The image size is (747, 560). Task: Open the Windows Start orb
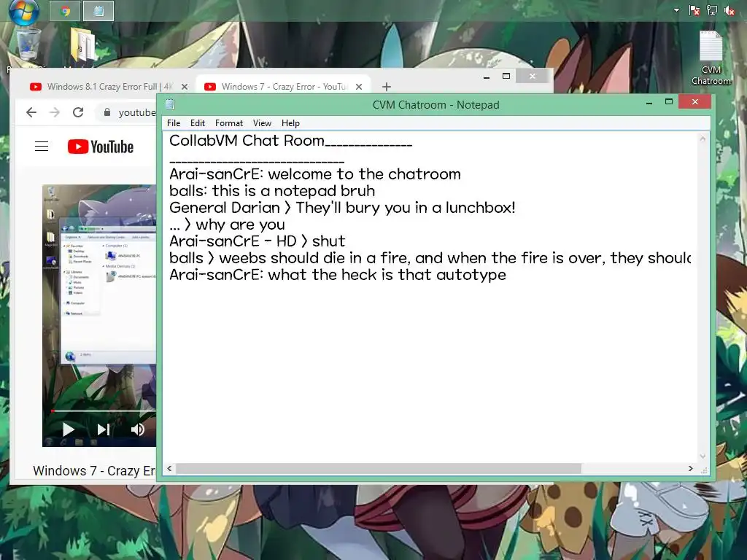point(23,10)
